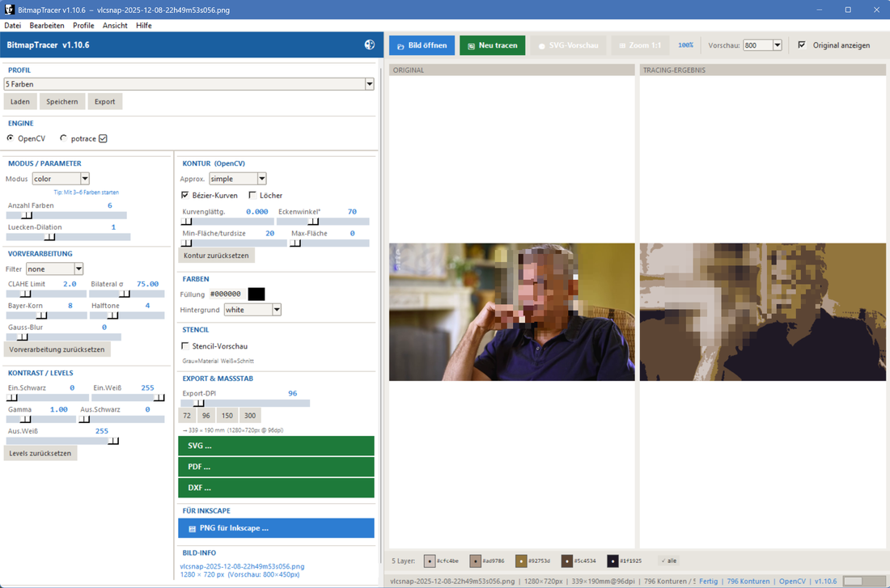
Task: Click Levels zurücksetzen button
Action: click(x=40, y=454)
